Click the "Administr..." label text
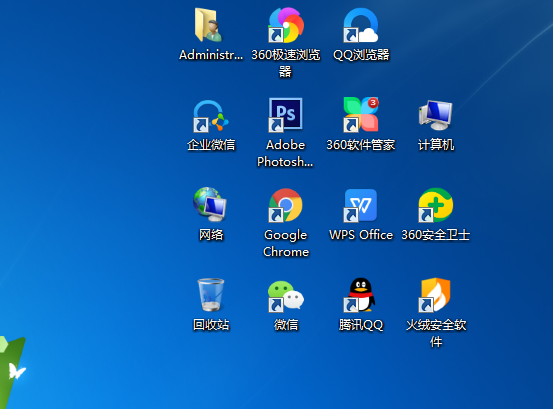 [211, 55]
